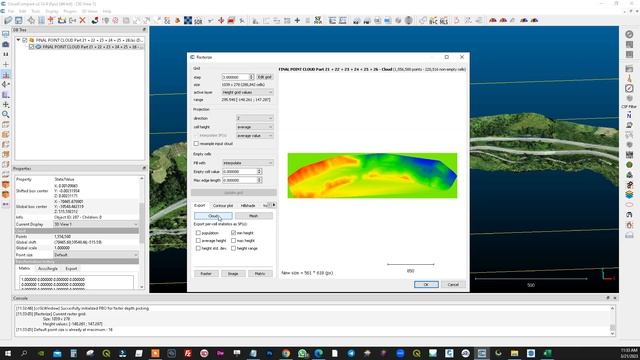Select the Matrix tab in Properties panel

24,269
